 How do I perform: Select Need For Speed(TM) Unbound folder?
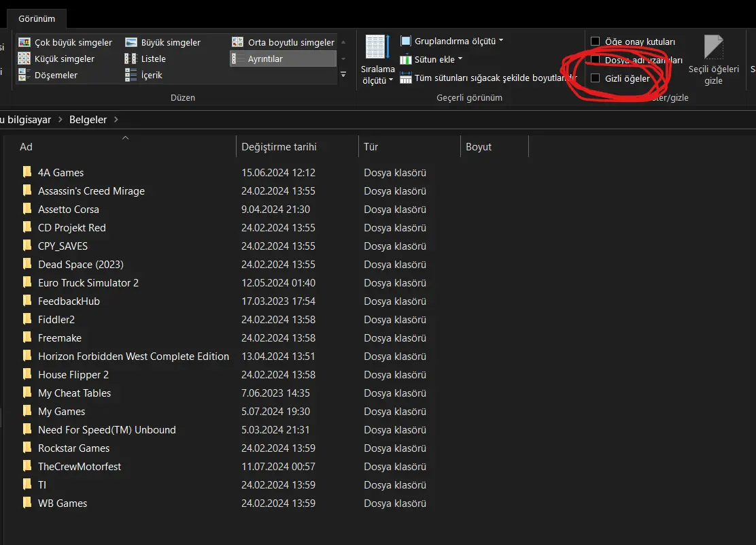[107, 429]
